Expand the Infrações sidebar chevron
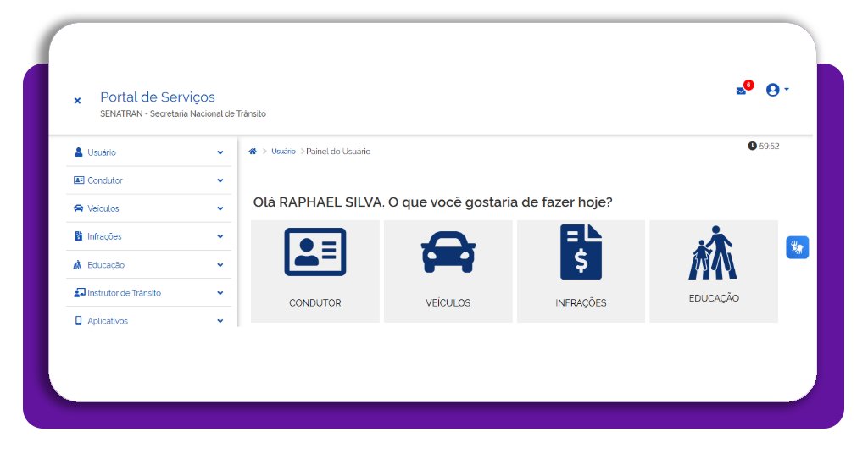This screenshot has width=868, height=454. point(220,237)
